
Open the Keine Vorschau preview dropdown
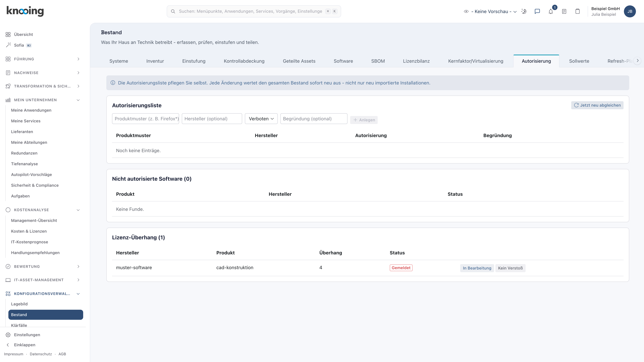point(490,11)
